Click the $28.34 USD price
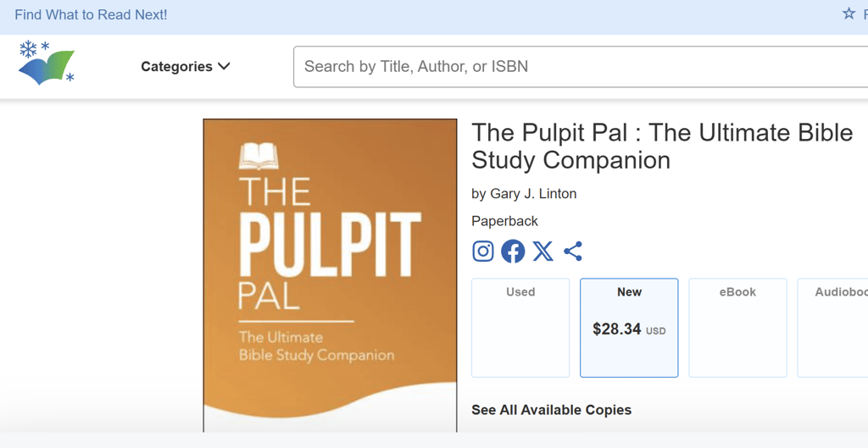Image resolution: width=868 pixels, height=448 pixels. click(629, 329)
